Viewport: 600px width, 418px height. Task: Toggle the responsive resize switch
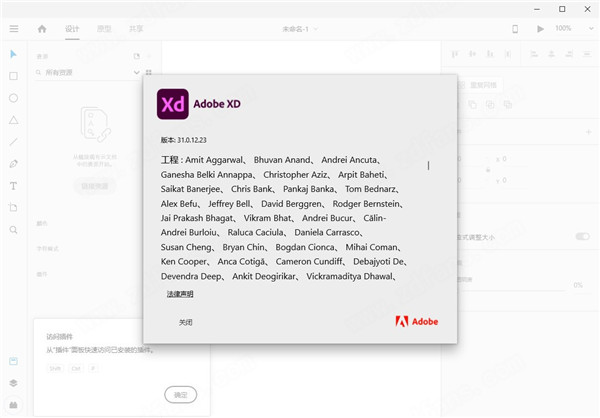(x=582, y=237)
